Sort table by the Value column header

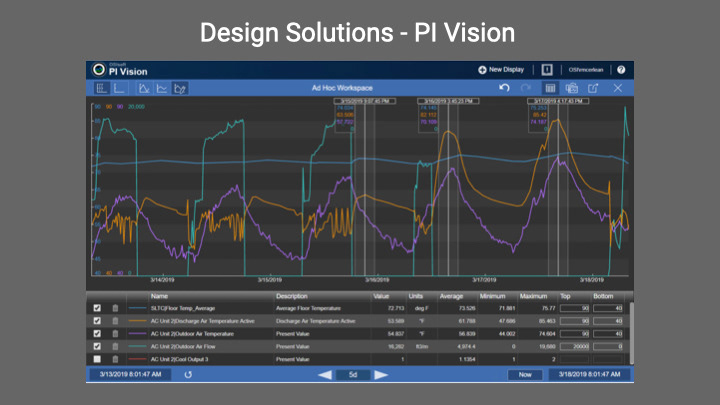pos(381,296)
